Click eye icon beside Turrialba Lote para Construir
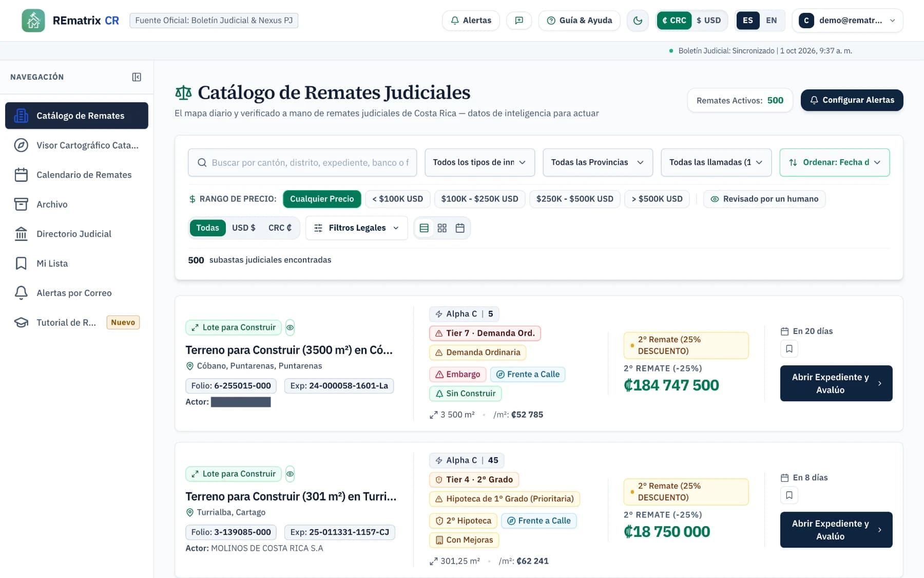924x578 pixels. click(290, 474)
